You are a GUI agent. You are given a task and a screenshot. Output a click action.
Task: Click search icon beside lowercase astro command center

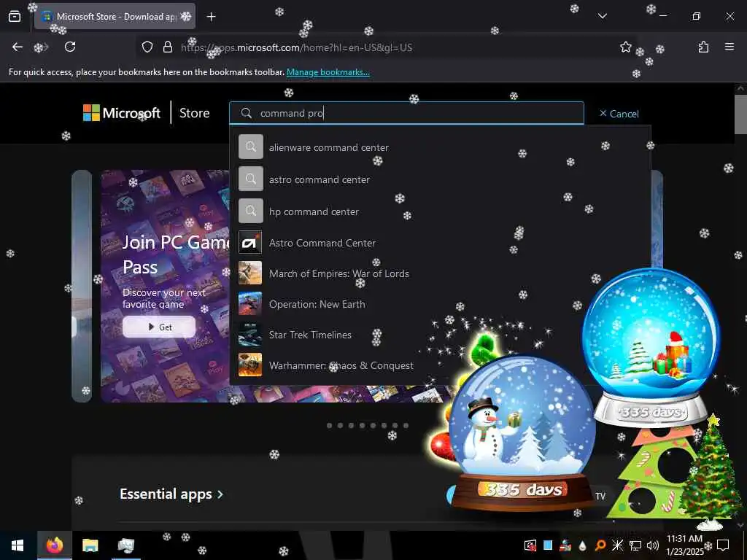click(251, 179)
